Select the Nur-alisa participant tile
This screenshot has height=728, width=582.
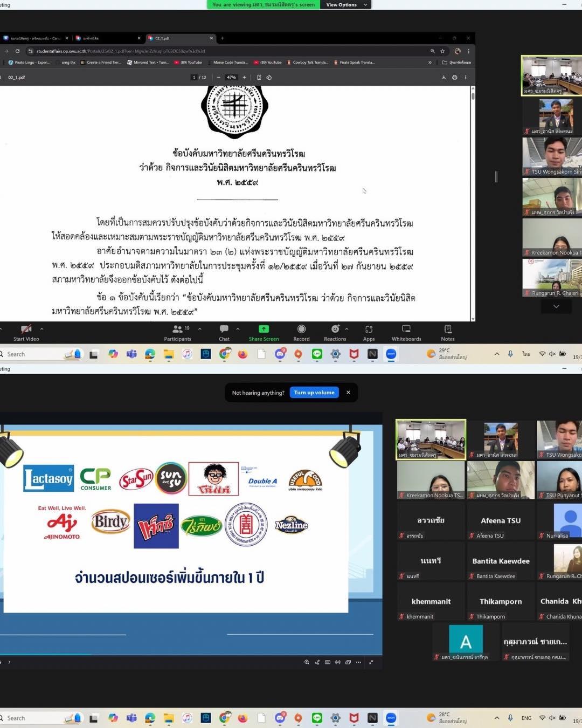(x=559, y=521)
